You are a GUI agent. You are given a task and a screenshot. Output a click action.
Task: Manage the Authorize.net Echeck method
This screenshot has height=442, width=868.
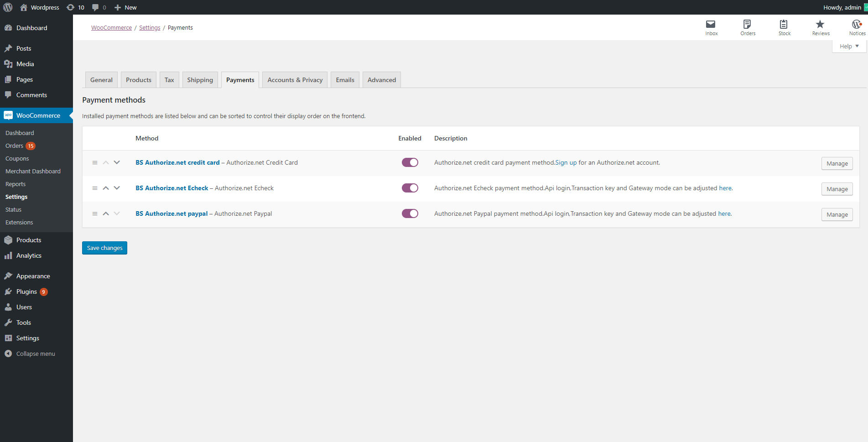click(x=837, y=189)
